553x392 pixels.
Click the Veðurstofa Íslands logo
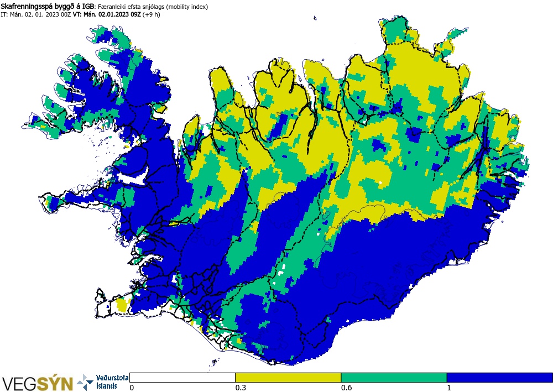click(103, 382)
